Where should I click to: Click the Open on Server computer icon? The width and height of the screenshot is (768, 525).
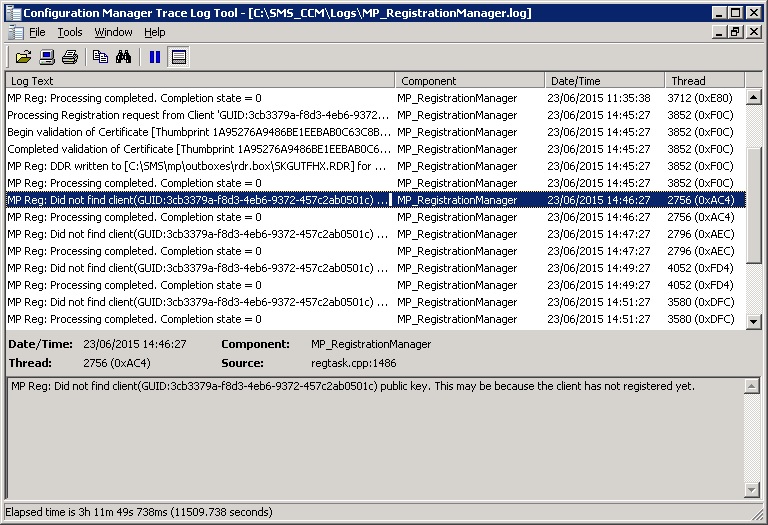pos(47,57)
